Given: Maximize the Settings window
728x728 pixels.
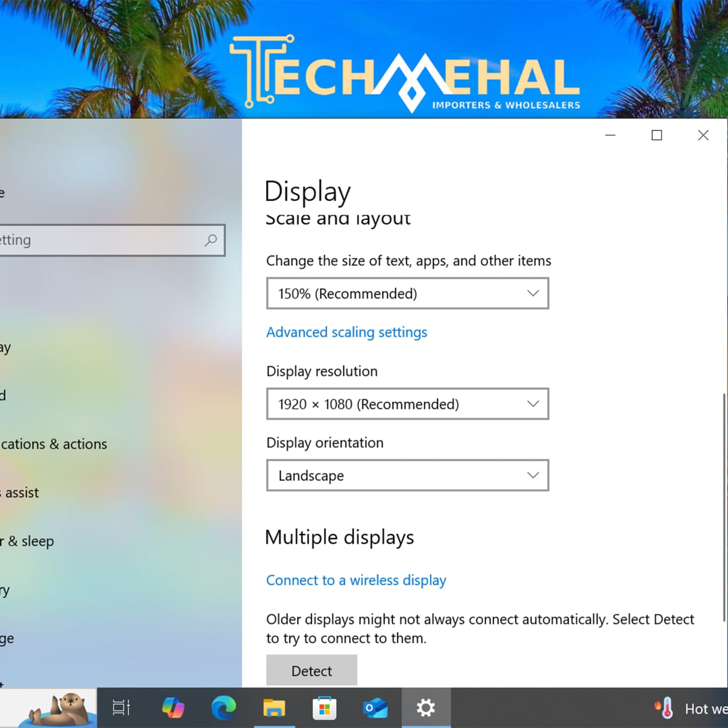Looking at the screenshot, I should coord(657,135).
